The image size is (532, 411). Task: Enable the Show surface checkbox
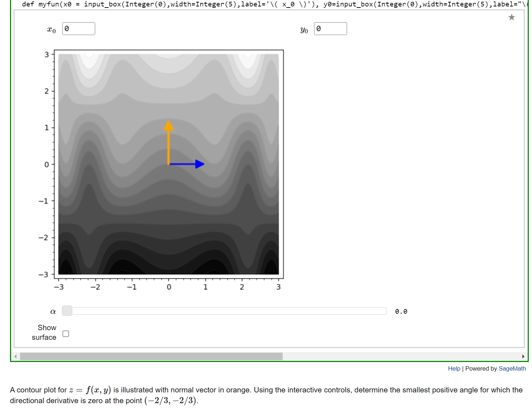point(65,333)
